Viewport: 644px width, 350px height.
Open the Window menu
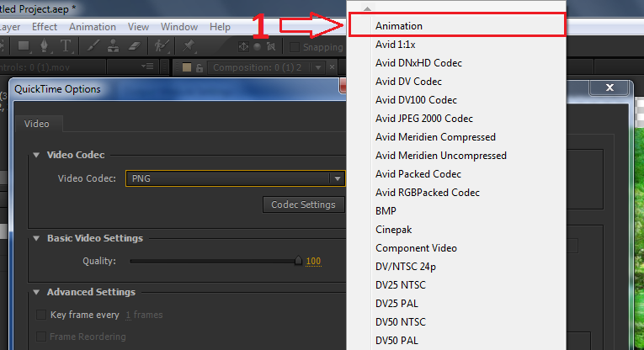(179, 27)
